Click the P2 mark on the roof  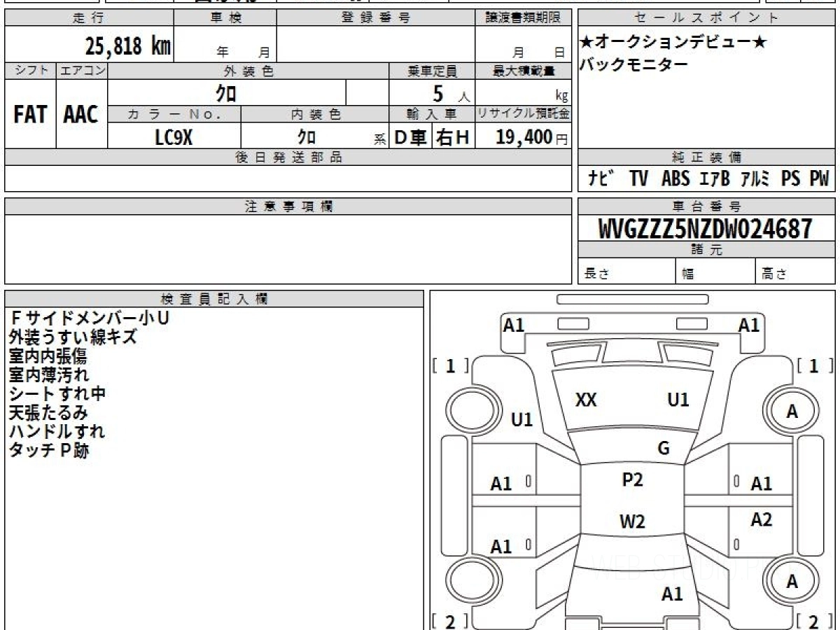tap(632, 479)
